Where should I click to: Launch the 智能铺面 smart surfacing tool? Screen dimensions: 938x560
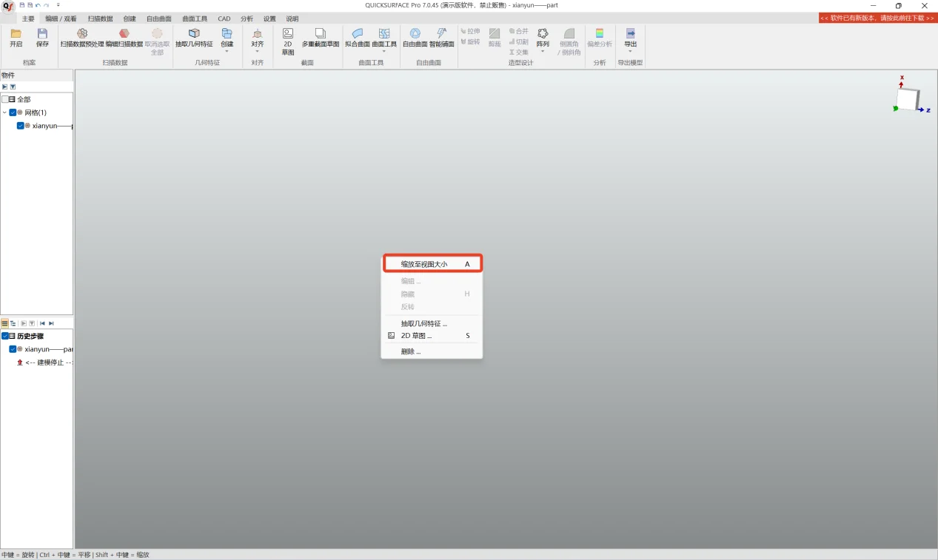[x=442, y=34]
